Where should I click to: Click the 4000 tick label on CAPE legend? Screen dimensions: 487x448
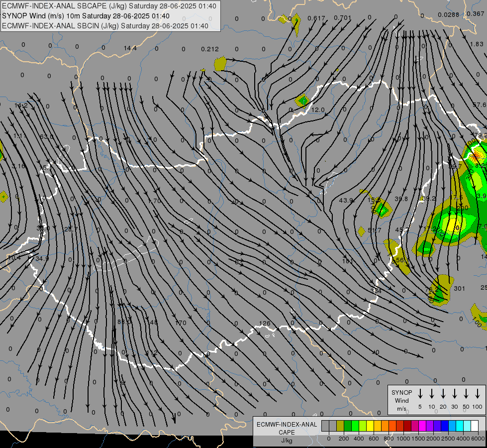coord(463,439)
